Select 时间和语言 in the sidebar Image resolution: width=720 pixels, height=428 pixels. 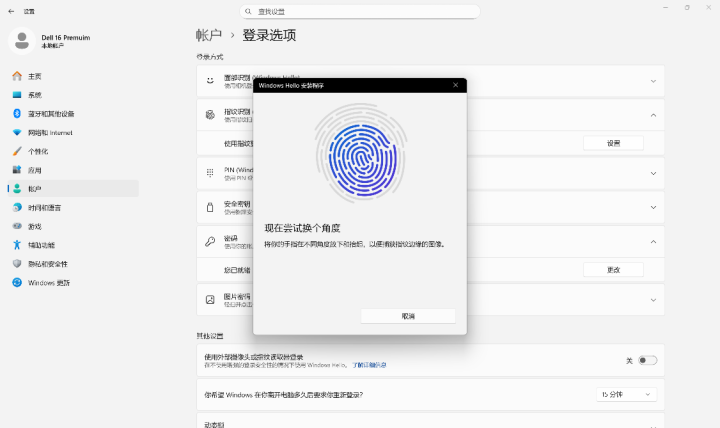[44, 207]
